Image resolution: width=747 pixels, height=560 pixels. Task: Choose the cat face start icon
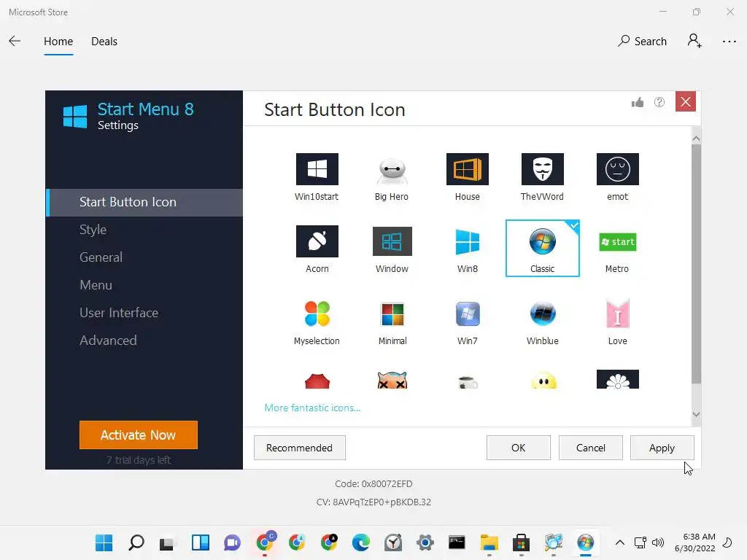pos(392,380)
